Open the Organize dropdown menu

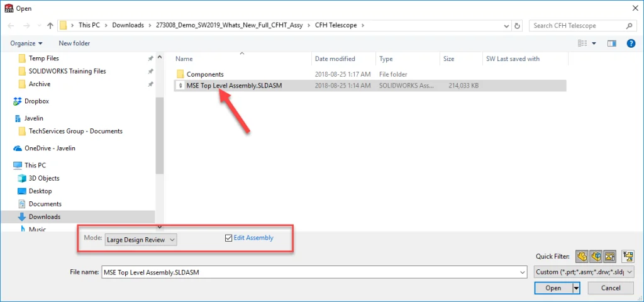pyautogui.click(x=26, y=43)
